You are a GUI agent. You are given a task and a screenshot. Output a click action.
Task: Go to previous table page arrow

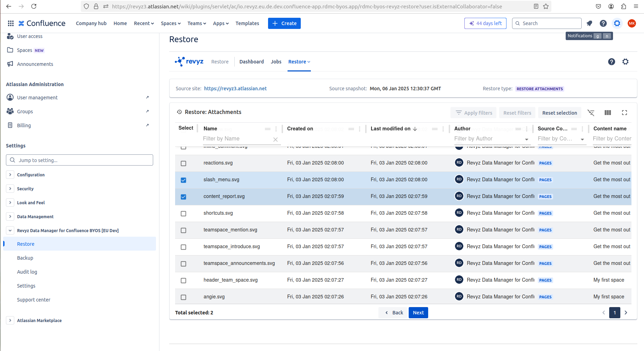(604, 313)
